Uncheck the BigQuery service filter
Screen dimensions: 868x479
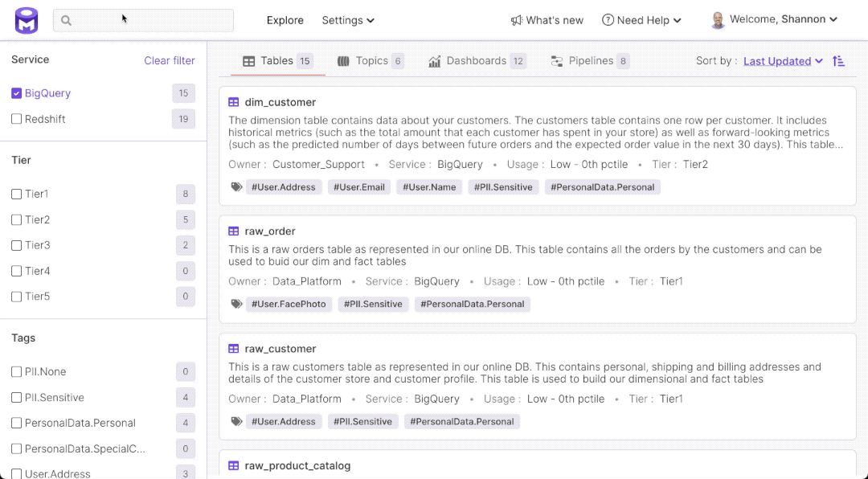16,93
